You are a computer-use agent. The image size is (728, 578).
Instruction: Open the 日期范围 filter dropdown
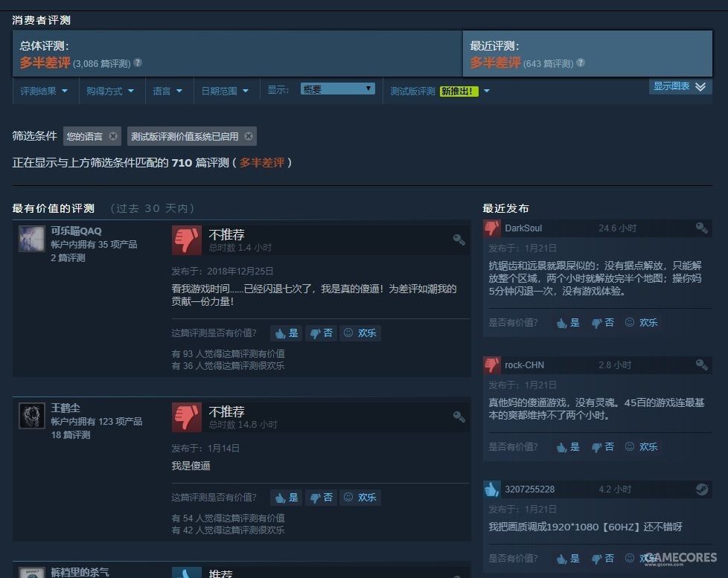[x=225, y=91]
